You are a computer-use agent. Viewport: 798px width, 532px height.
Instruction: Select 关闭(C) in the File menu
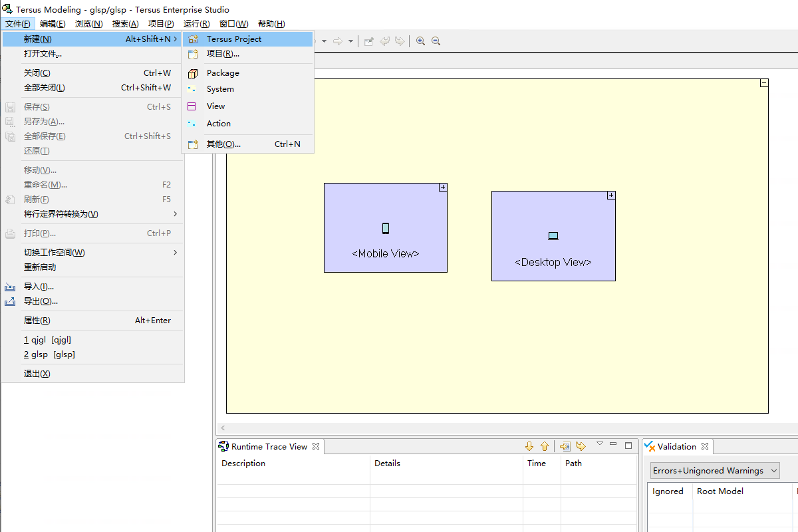92,73
